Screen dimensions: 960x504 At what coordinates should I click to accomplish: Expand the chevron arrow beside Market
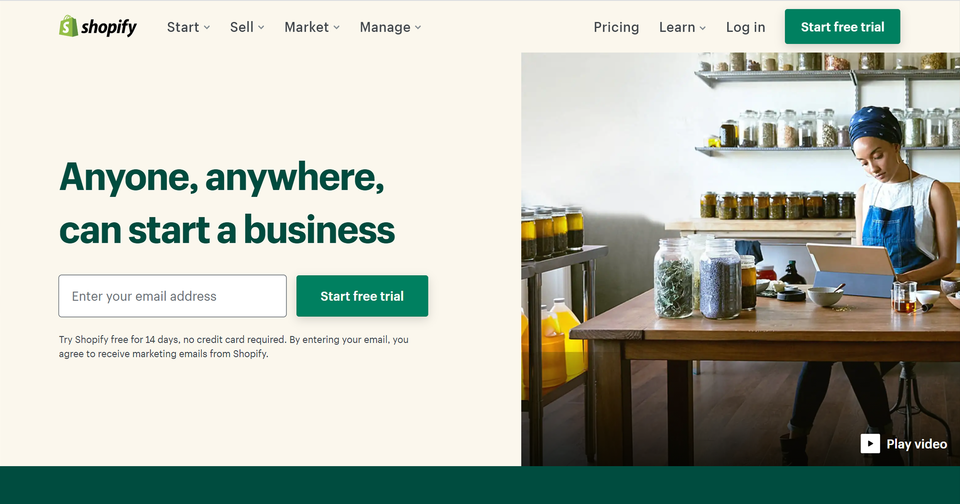tap(337, 28)
